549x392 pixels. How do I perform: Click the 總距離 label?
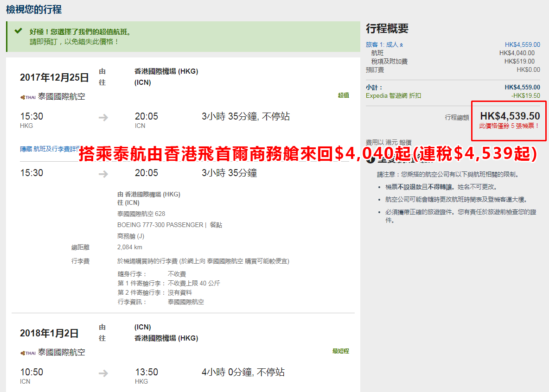point(81,247)
